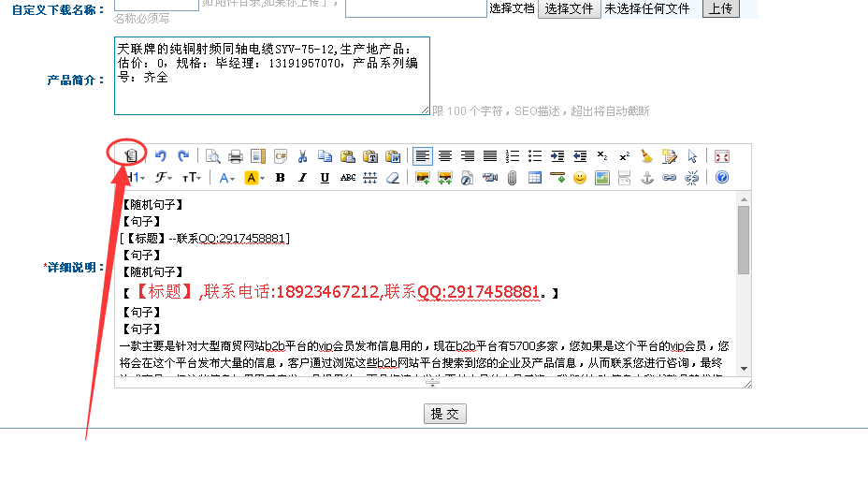Insert a table using the table icon

pos(535,178)
